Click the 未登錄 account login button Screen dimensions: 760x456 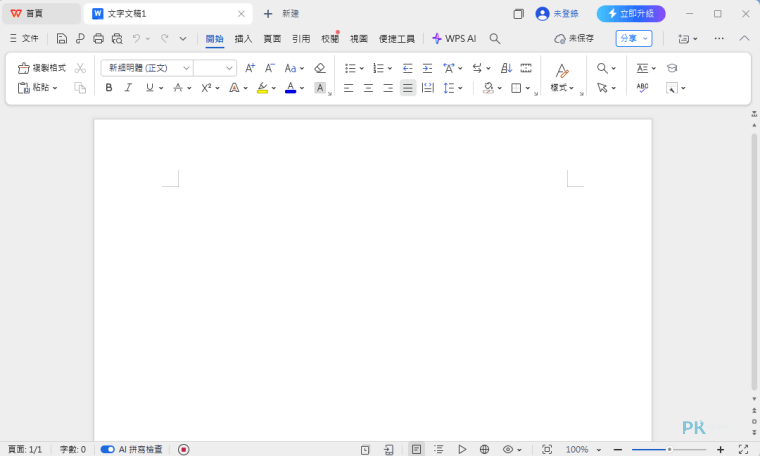557,14
